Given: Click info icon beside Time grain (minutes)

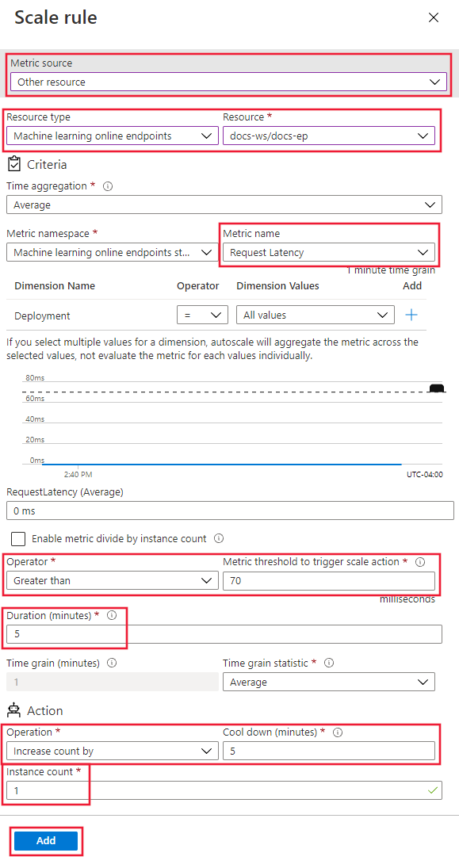Looking at the screenshot, I should [x=113, y=663].
